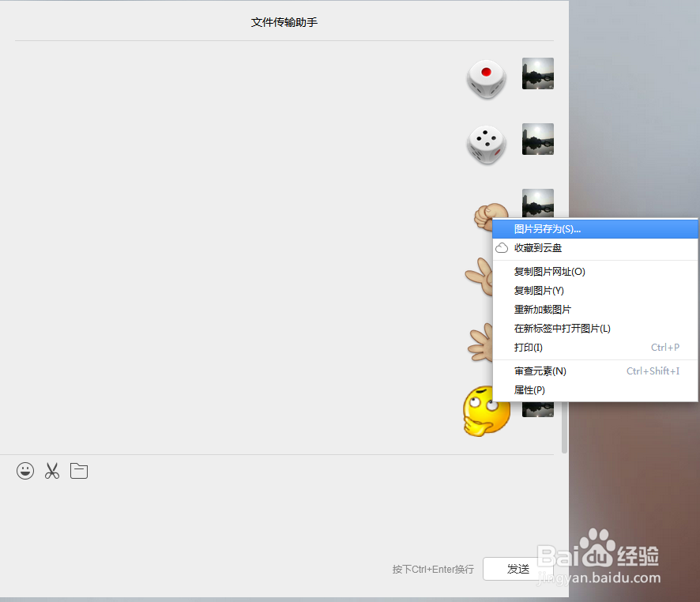700x602 pixels.
Task: Click the chat scrollbar thumb
Action: click(x=564, y=427)
